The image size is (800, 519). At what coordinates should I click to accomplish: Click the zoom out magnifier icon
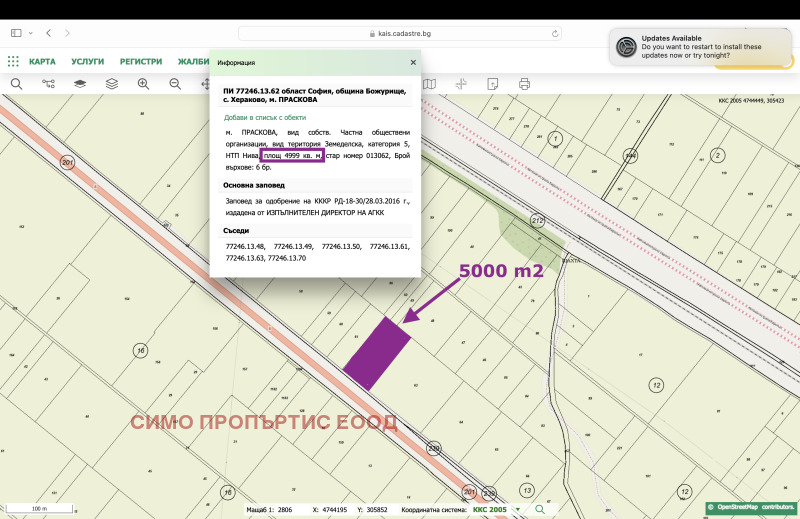(x=175, y=84)
